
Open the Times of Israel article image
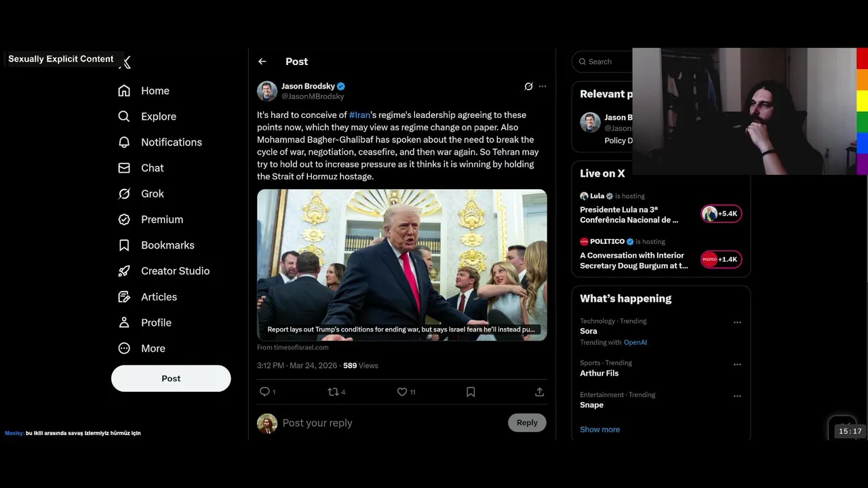tap(402, 265)
